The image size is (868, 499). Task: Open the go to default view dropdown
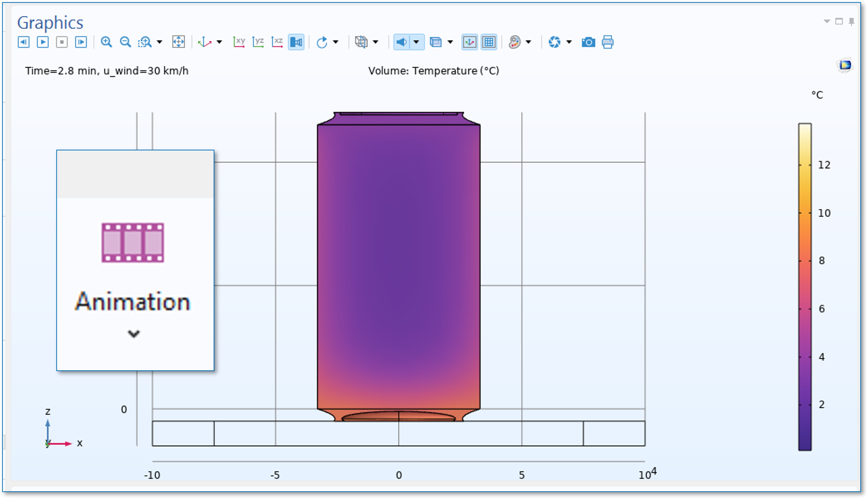219,42
